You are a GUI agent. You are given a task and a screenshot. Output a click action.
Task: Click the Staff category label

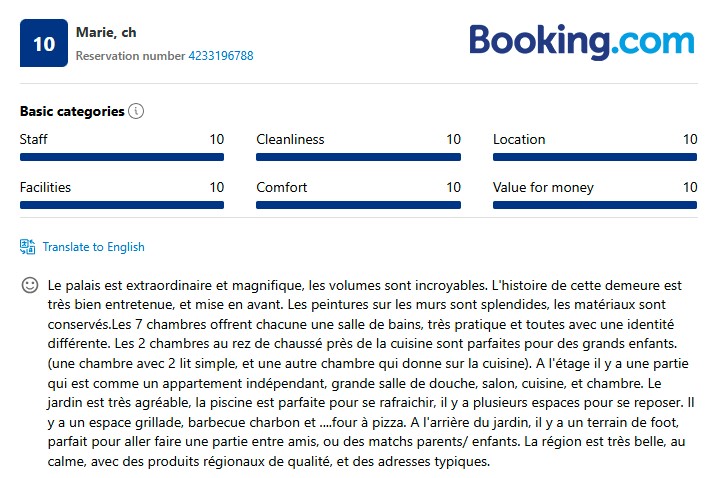pos(34,139)
